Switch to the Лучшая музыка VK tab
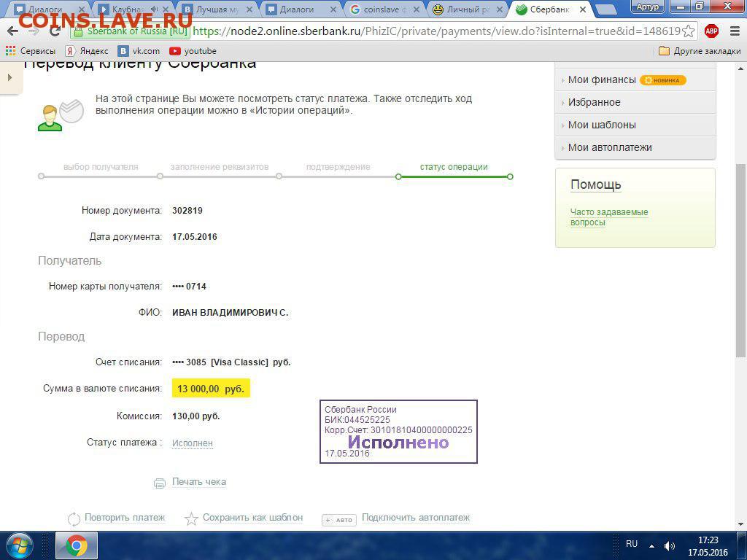The height and width of the screenshot is (560, 747). click(217, 9)
